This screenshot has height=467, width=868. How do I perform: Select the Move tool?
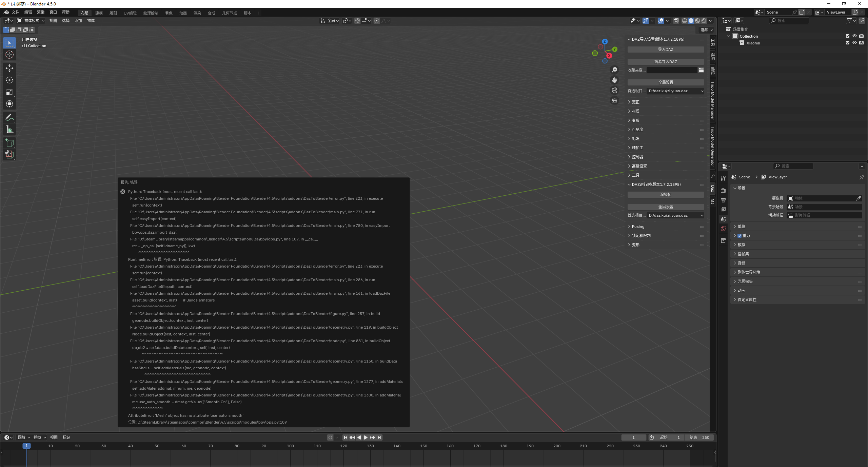pos(9,68)
